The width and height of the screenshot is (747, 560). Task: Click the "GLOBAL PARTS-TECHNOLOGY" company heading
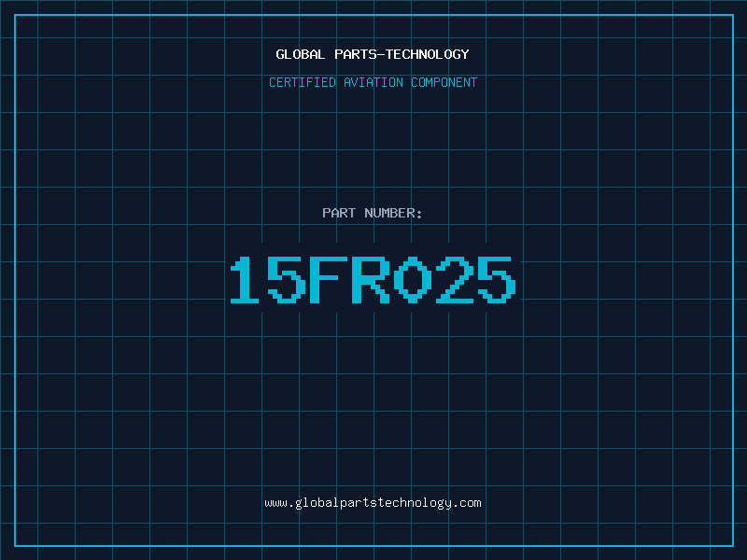373,54
